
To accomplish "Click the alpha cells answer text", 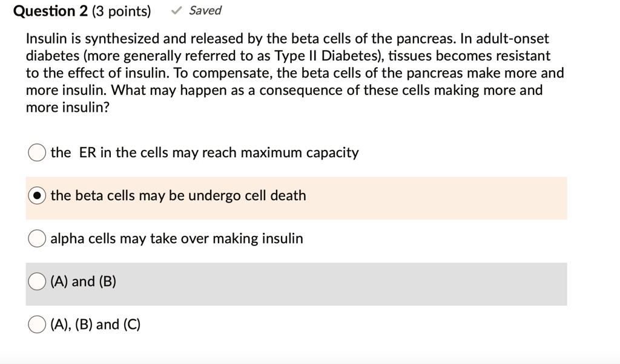I will point(176,238).
